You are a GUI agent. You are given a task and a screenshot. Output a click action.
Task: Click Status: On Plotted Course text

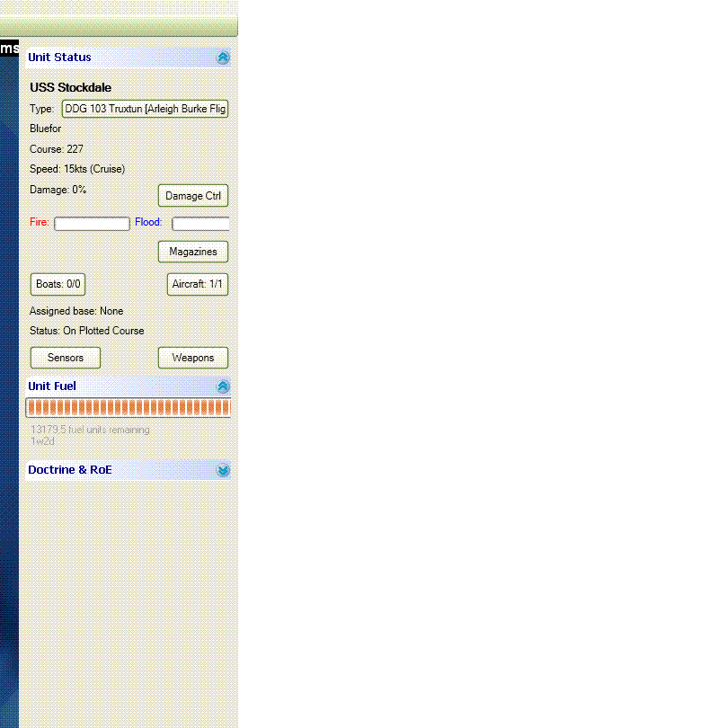[x=87, y=331]
